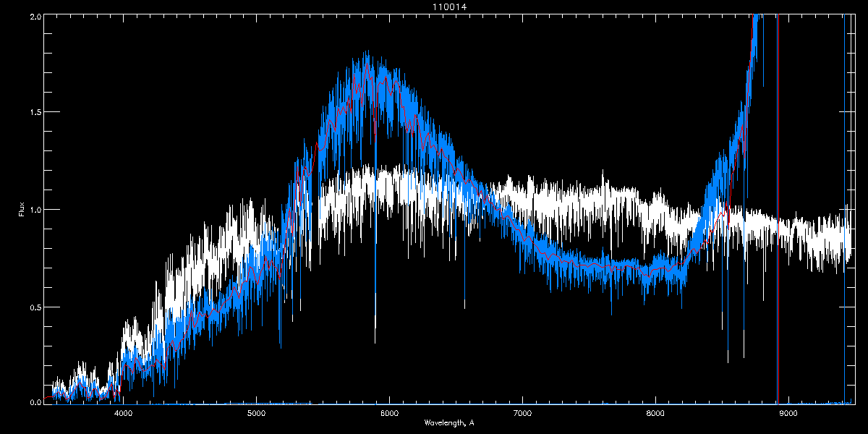
Task: Select the 9000 wavelength tick label
Action: [788, 414]
